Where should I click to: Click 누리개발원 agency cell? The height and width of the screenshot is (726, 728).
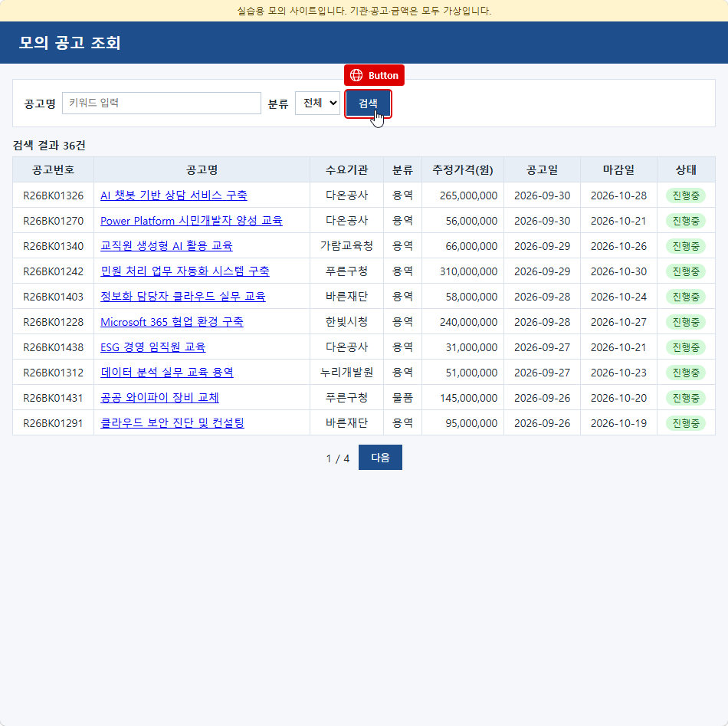pyautogui.click(x=347, y=373)
